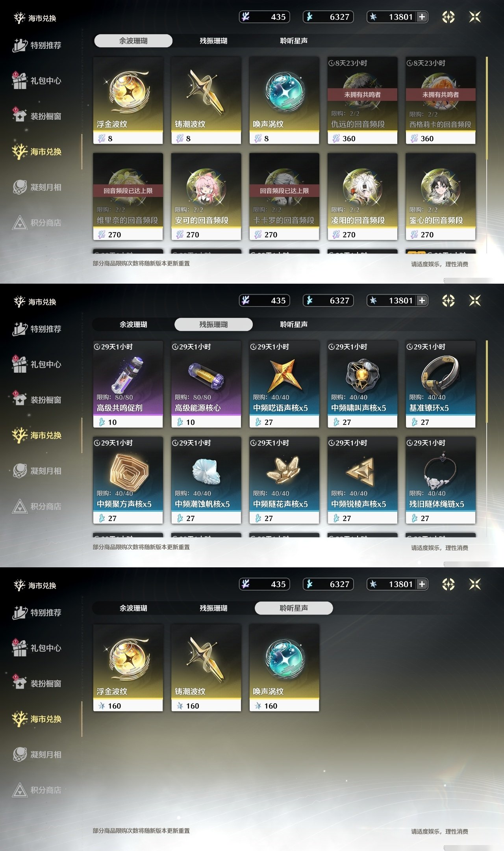Open the 残旧隧体绳链x5 necklace item
504x851 pixels.
441,480
